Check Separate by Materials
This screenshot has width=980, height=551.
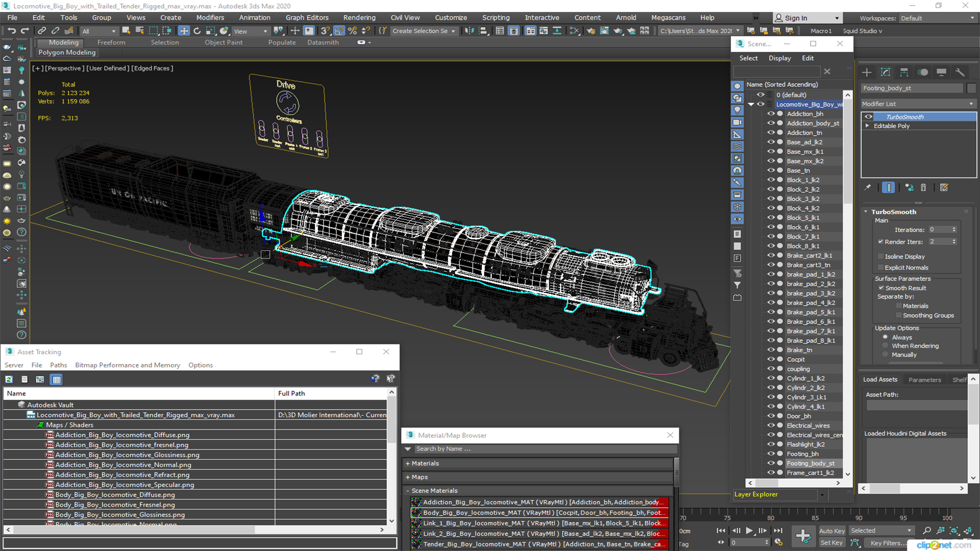coord(899,306)
